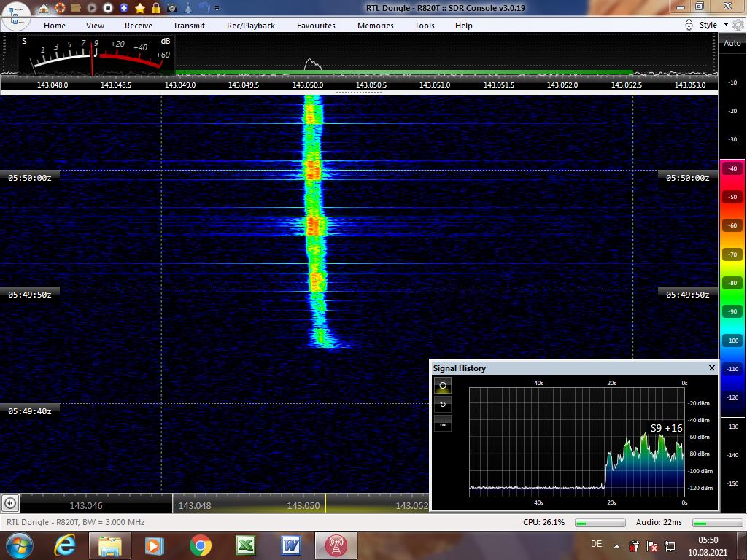Click the back arrow at frequency bar left
747x560 pixels.
10,503
